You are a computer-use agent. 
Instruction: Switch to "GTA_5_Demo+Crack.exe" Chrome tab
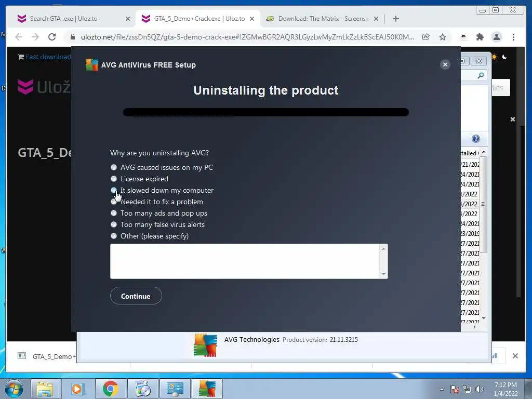(x=198, y=19)
